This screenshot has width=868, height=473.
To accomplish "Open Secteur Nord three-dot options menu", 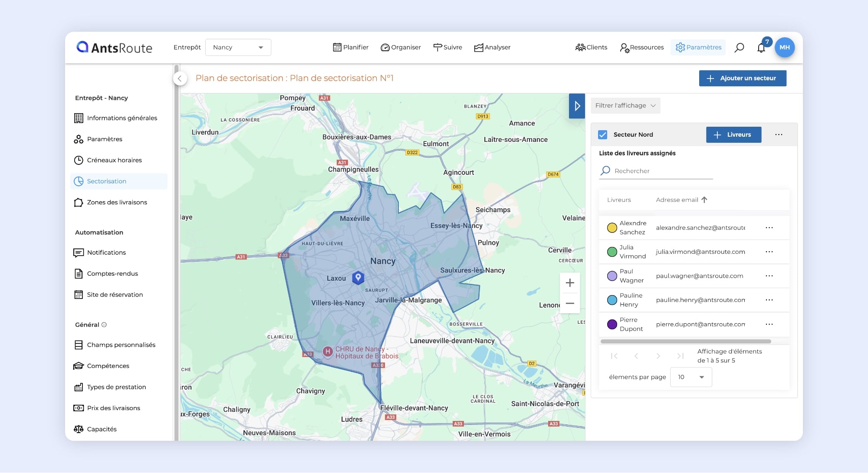I will [x=779, y=135].
